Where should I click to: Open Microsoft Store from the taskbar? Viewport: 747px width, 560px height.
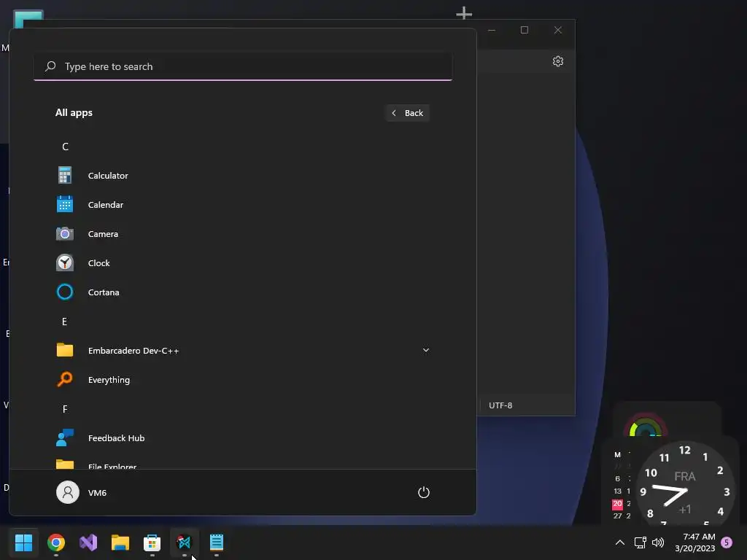click(152, 542)
